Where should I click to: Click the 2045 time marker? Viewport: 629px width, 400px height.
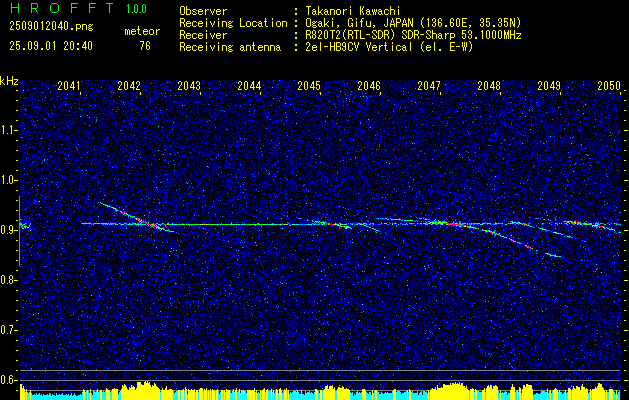coord(309,86)
